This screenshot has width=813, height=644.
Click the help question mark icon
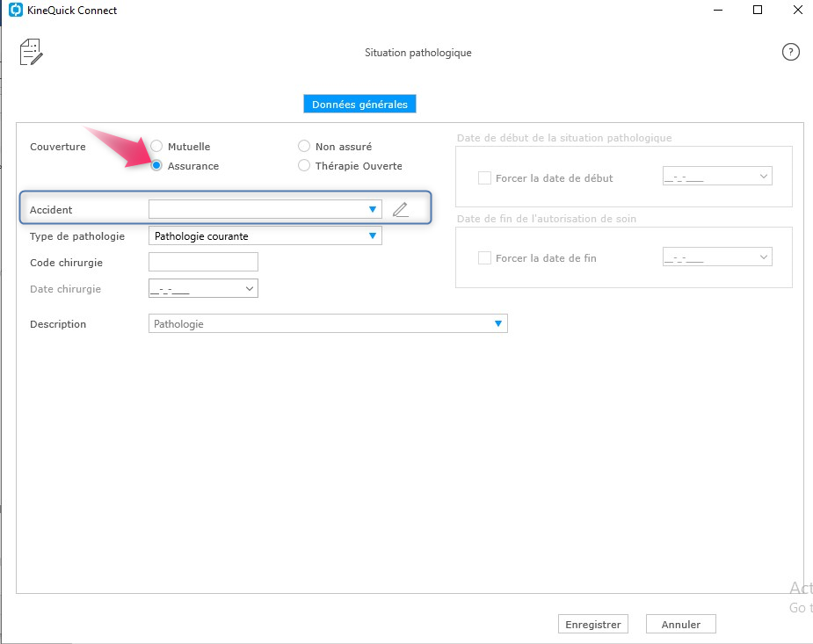(790, 52)
